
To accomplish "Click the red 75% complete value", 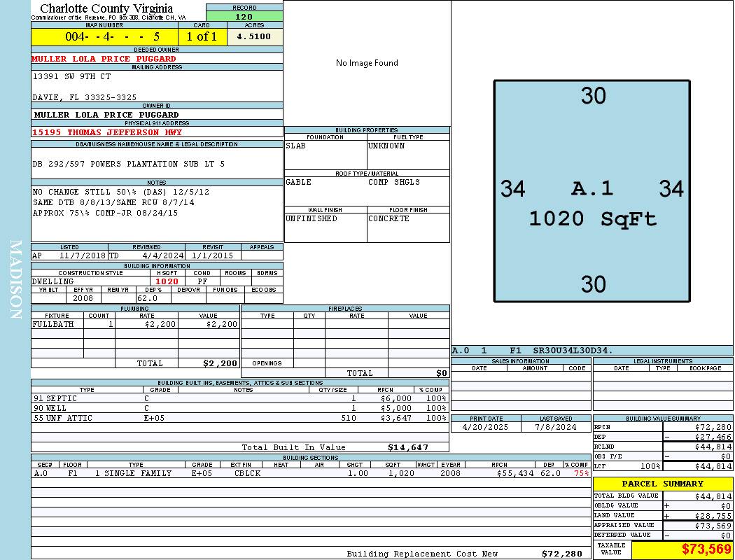I will [x=582, y=474].
